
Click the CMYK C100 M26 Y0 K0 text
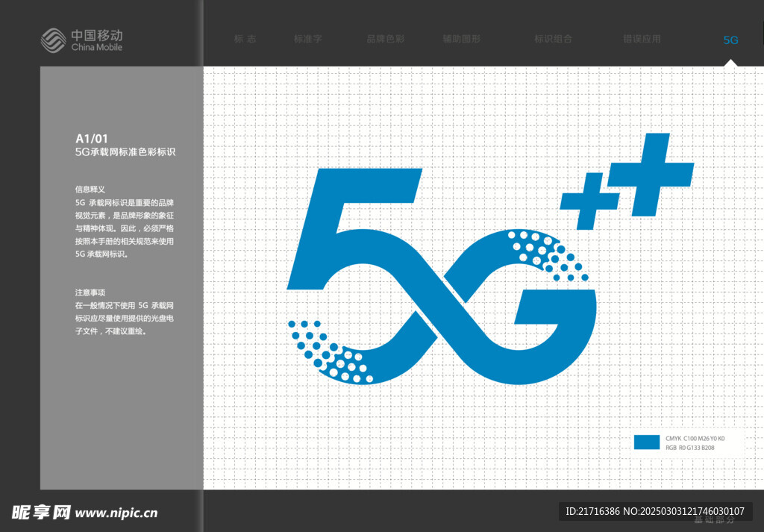click(695, 439)
